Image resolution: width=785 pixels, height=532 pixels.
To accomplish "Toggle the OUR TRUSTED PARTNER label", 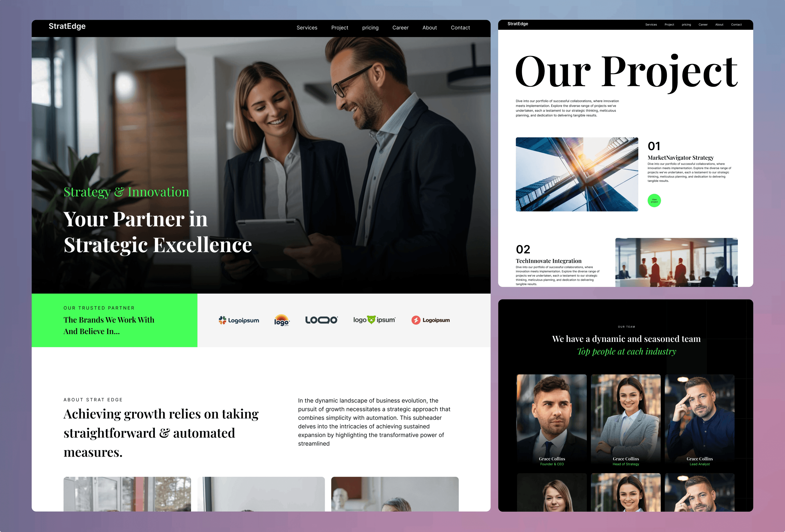I will (x=99, y=308).
